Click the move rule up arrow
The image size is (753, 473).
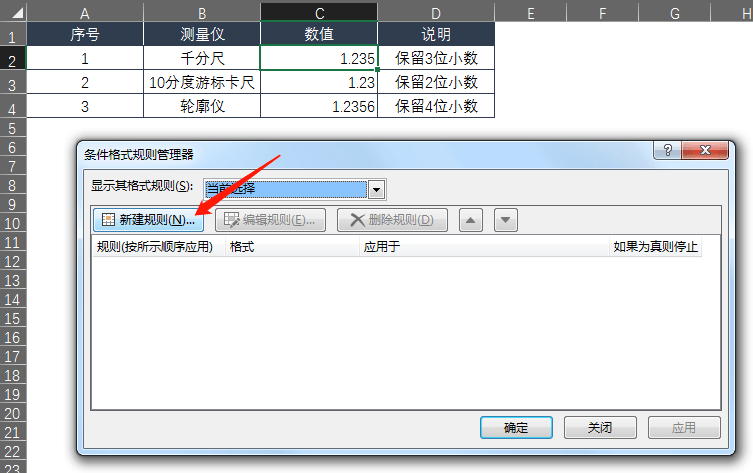(x=471, y=220)
